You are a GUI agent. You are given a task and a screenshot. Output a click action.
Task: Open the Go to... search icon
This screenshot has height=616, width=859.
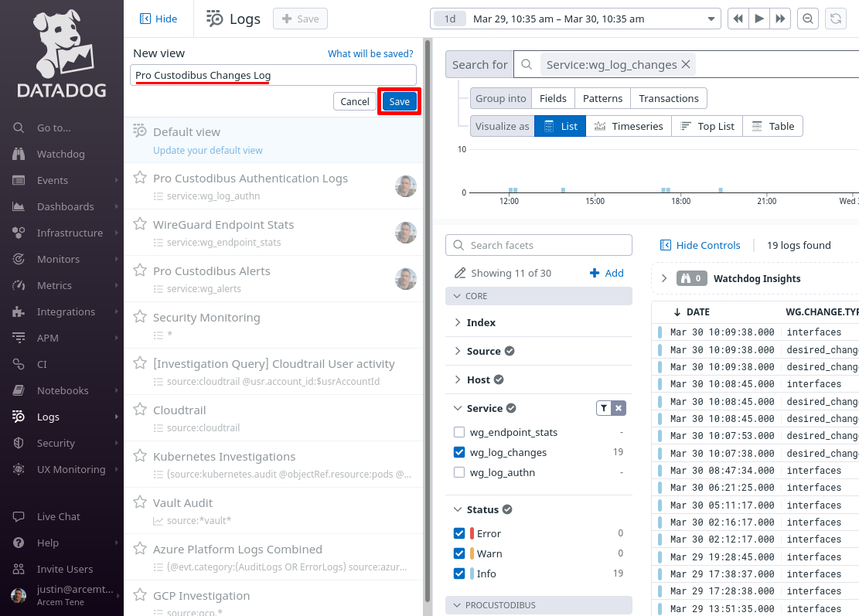coord(19,128)
